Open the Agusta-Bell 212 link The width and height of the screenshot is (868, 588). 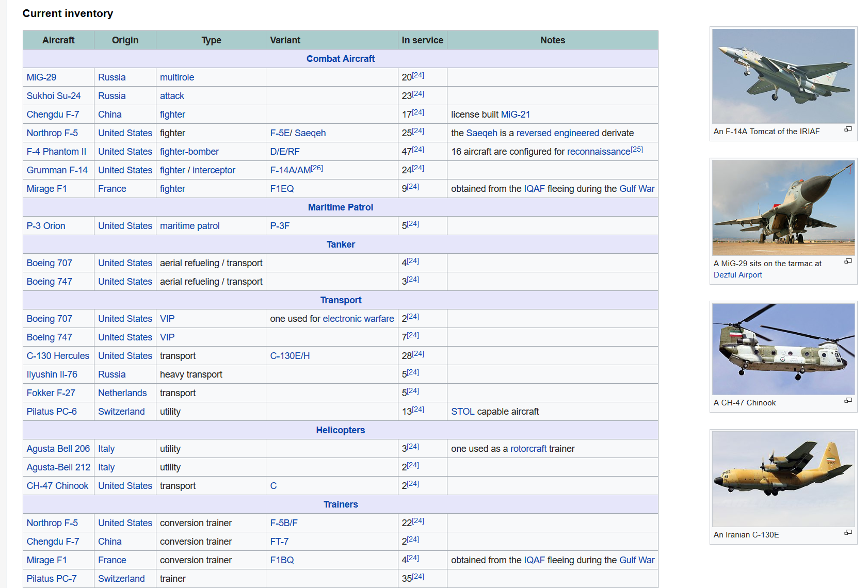(58, 467)
